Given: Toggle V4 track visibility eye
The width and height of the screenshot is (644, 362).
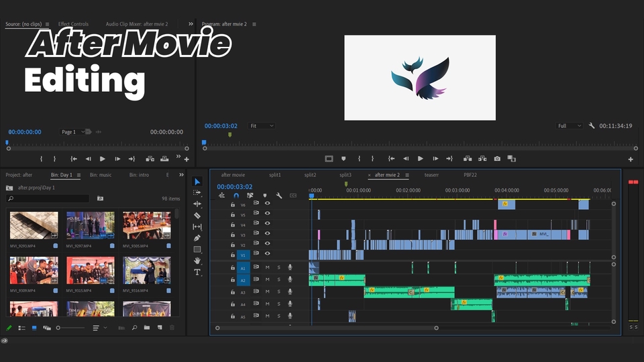Looking at the screenshot, I should [268, 223].
